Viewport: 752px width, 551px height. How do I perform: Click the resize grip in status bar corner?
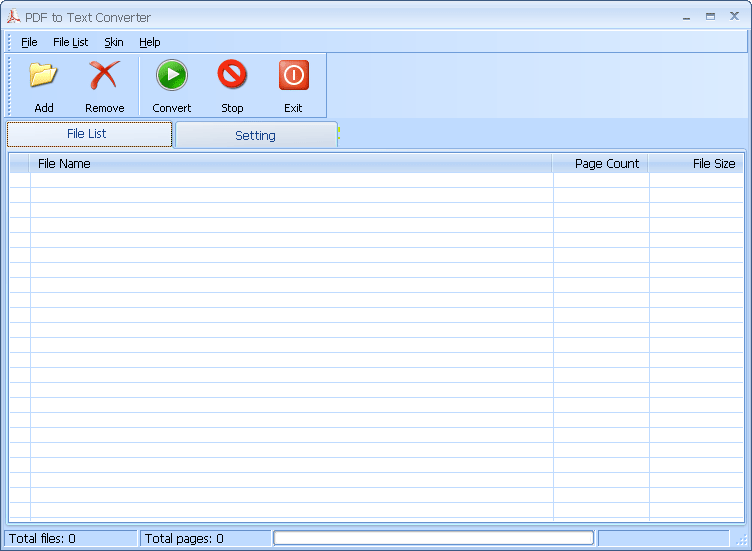pos(741,540)
